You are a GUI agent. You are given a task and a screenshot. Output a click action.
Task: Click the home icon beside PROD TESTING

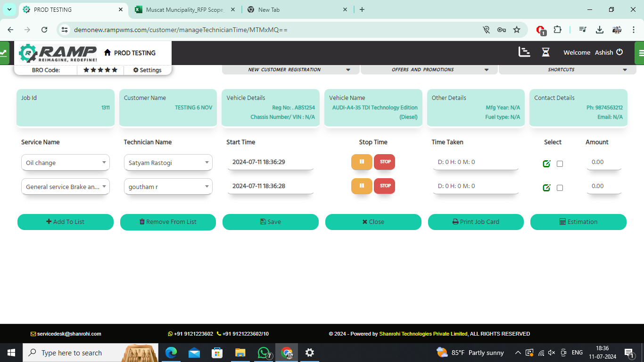pos(107,53)
